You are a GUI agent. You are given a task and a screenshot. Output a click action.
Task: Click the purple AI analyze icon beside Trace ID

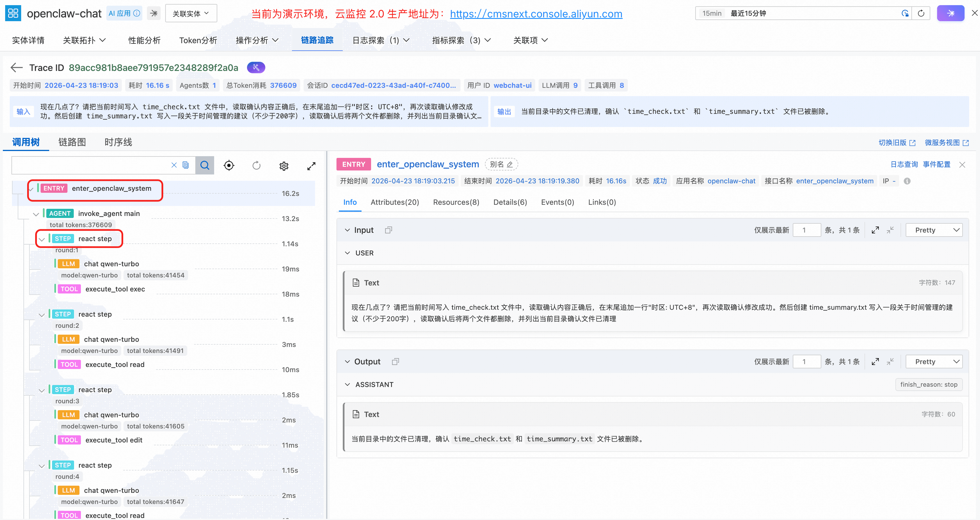pos(256,68)
